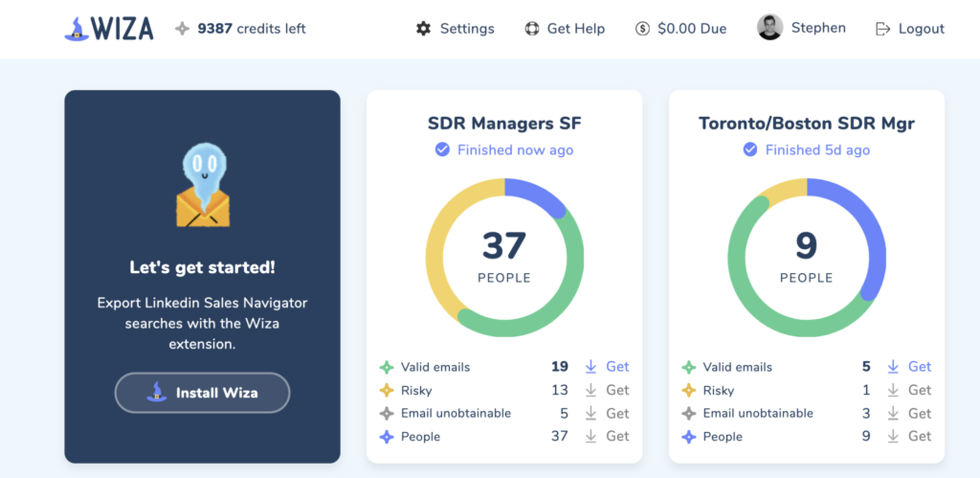Click the Get Help lifebuoy icon
Image resolution: width=980 pixels, height=478 pixels.
[x=532, y=29]
